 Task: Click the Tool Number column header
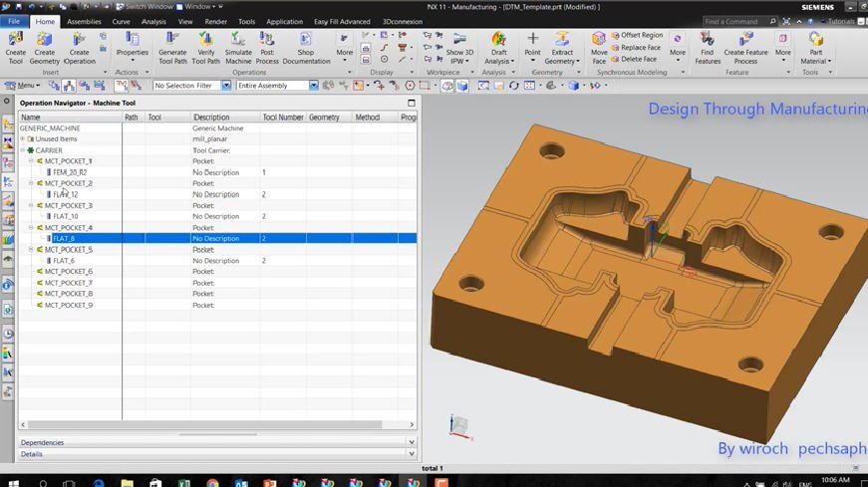283,118
